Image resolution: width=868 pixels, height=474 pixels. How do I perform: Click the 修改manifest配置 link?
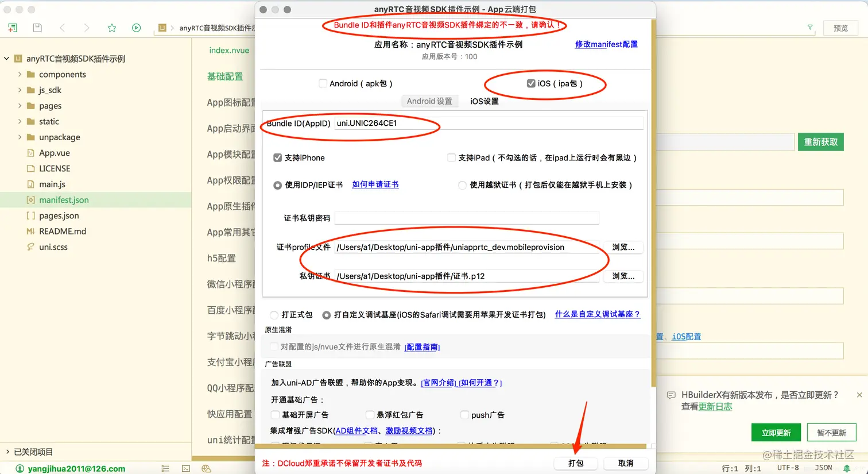pos(606,44)
